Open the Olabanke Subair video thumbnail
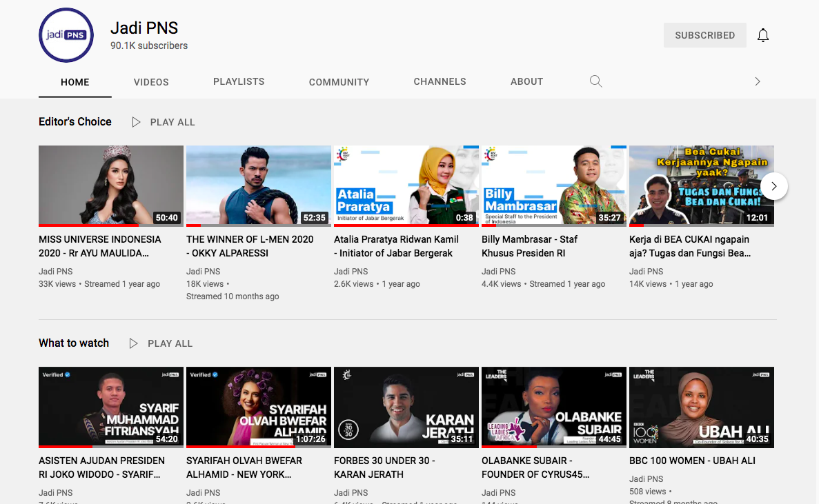Image resolution: width=819 pixels, height=504 pixels. [x=553, y=407]
